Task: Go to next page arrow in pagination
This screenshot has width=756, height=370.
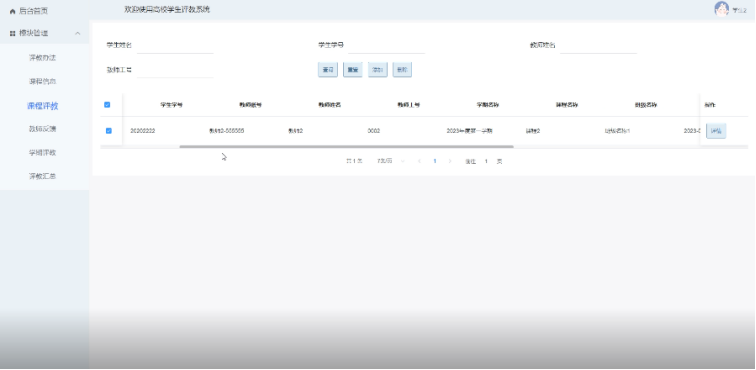Action: [450, 161]
